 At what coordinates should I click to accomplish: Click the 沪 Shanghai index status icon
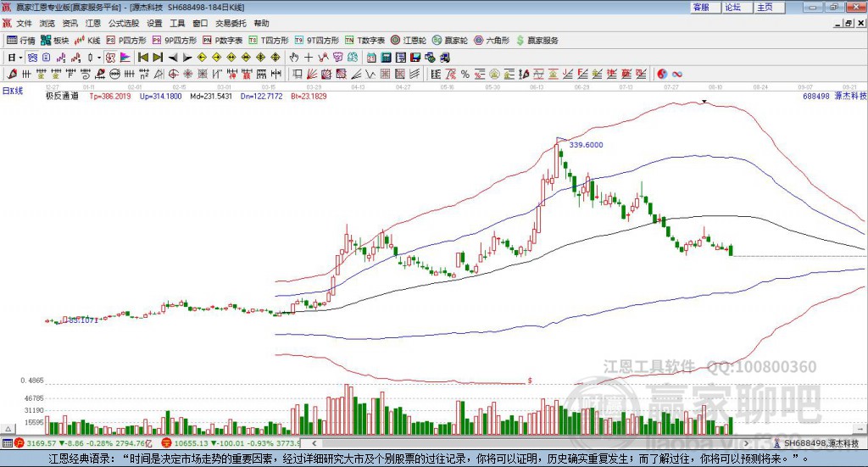(19, 443)
